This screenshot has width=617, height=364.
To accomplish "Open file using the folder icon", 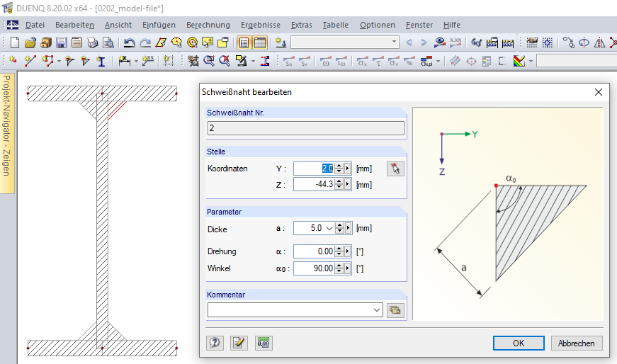I will click(x=30, y=42).
